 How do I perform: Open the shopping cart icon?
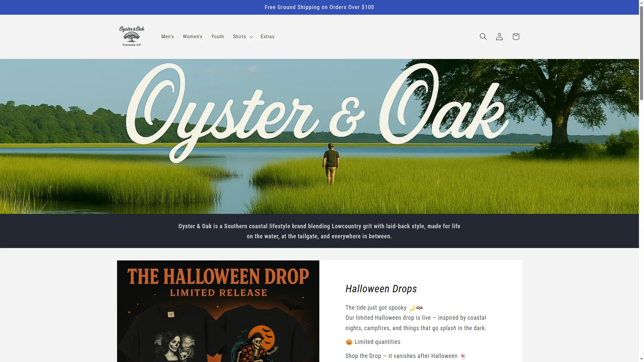pos(516,37)
